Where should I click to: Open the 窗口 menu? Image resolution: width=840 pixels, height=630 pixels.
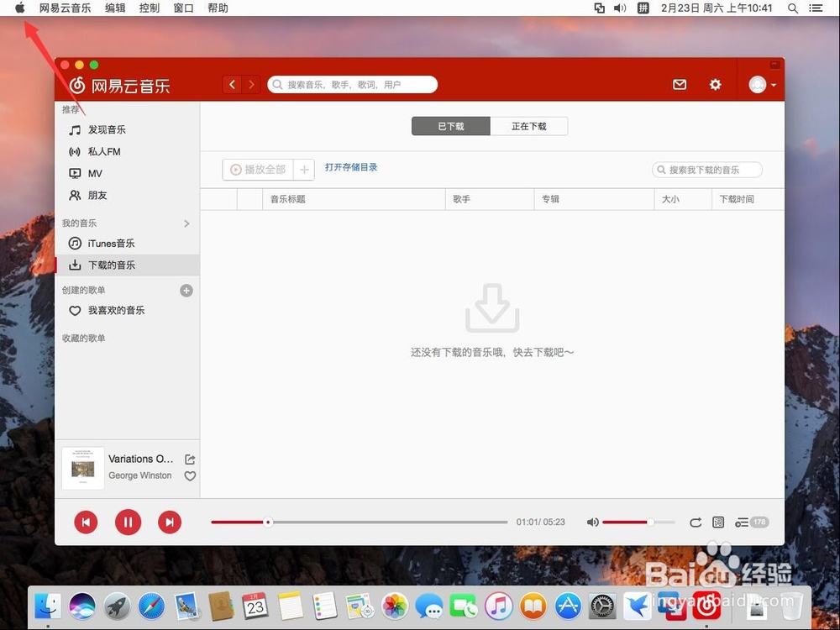(184, 8)
